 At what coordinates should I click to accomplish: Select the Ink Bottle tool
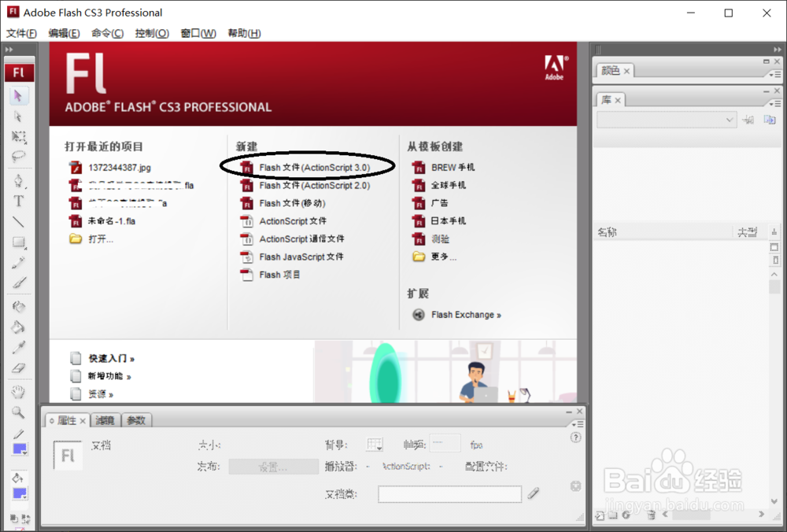tap(19, 307)
